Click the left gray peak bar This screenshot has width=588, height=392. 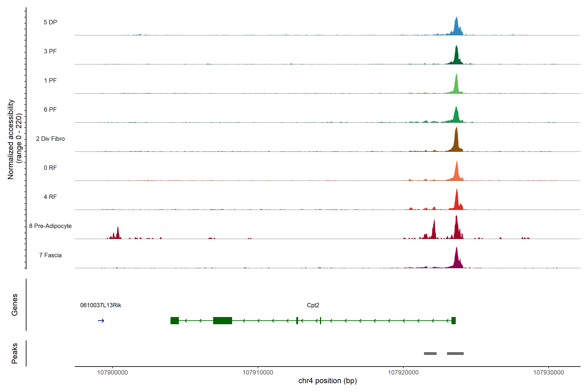430,353
